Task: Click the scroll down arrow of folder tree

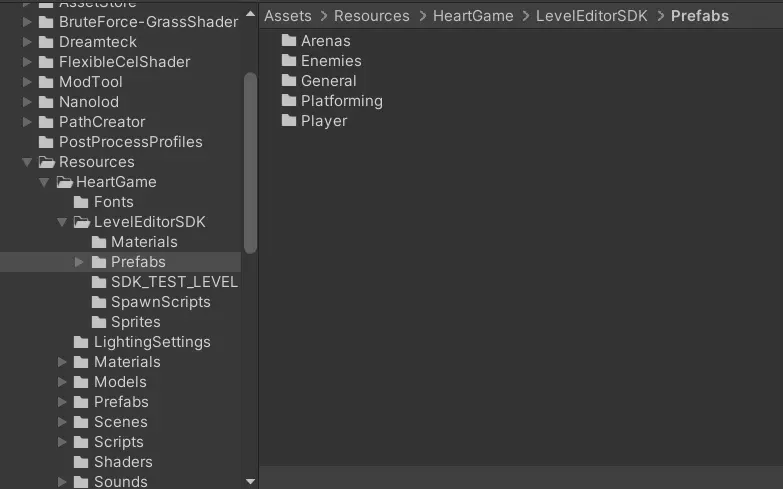Action: 250,481
